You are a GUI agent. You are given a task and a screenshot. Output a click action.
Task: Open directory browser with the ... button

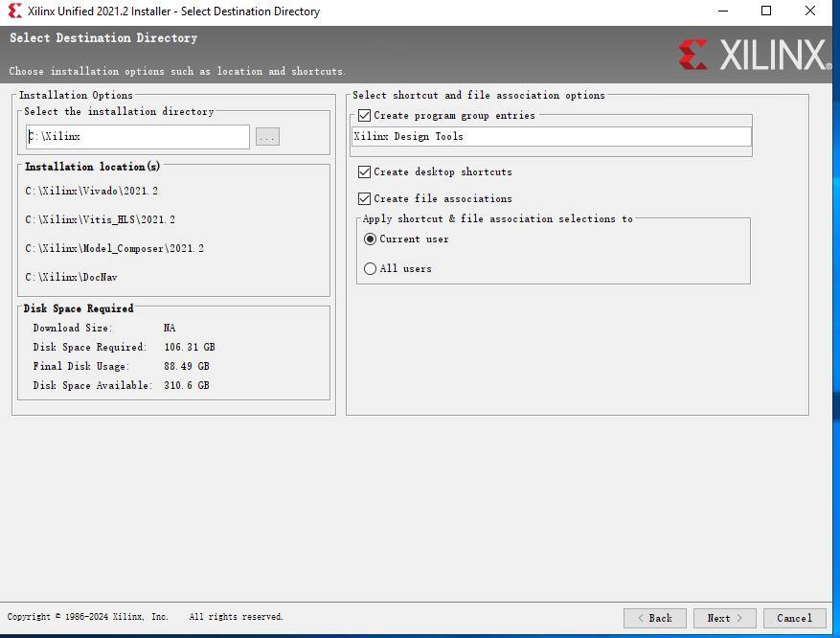[267, 137]
